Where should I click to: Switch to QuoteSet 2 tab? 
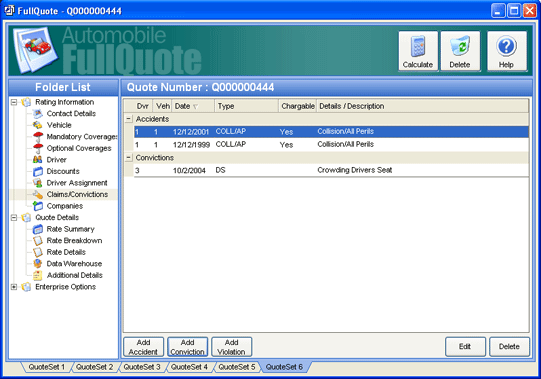tap(95, 367)
